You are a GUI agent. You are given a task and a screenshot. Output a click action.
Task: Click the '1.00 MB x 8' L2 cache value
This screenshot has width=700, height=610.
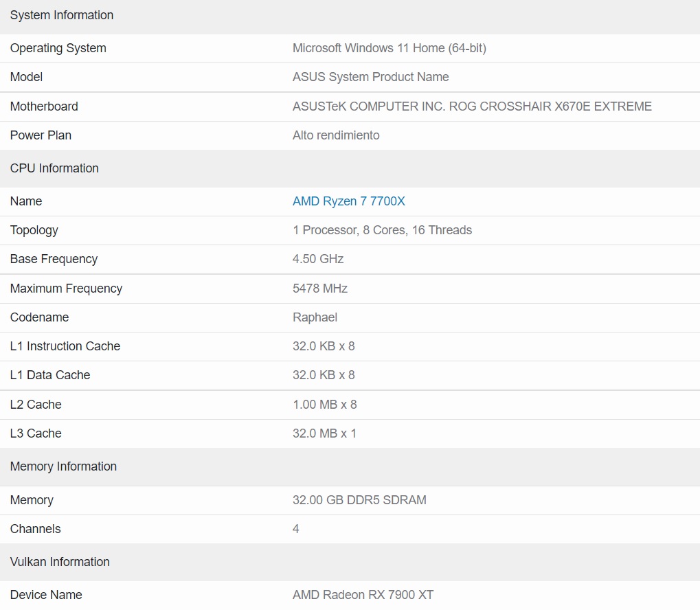tap(324, 405)
